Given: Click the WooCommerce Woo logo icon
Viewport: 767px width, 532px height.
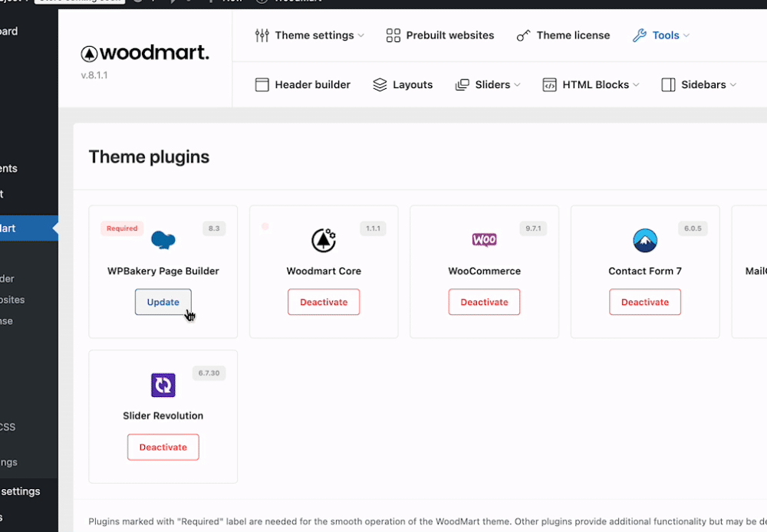Looking at the screenshot, I should (x=484, y=240).
